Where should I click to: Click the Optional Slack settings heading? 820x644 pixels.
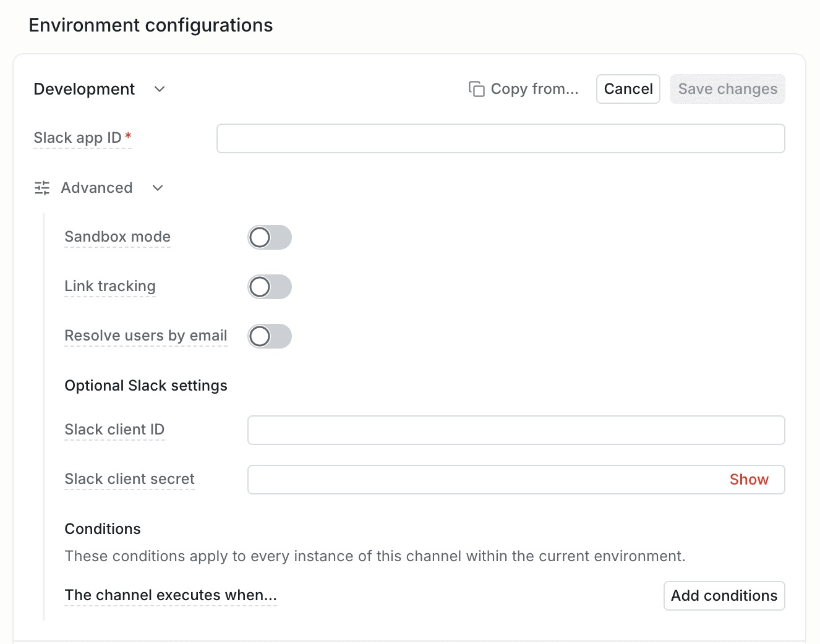point(146,386)
